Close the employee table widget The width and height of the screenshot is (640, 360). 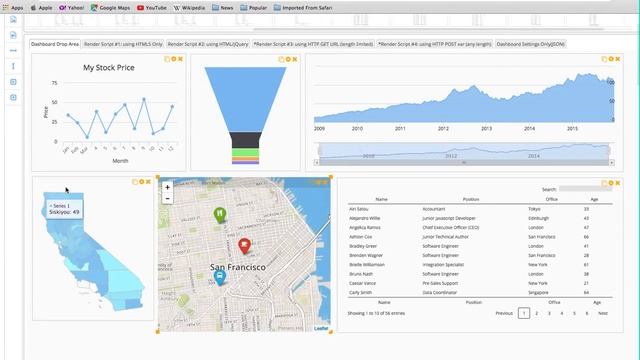[x=618, y=183]
